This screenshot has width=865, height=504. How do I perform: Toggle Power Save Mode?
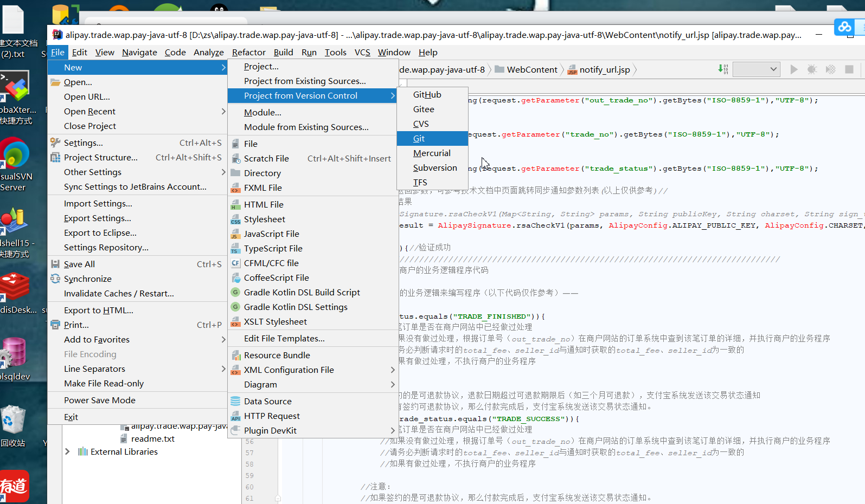138,400
